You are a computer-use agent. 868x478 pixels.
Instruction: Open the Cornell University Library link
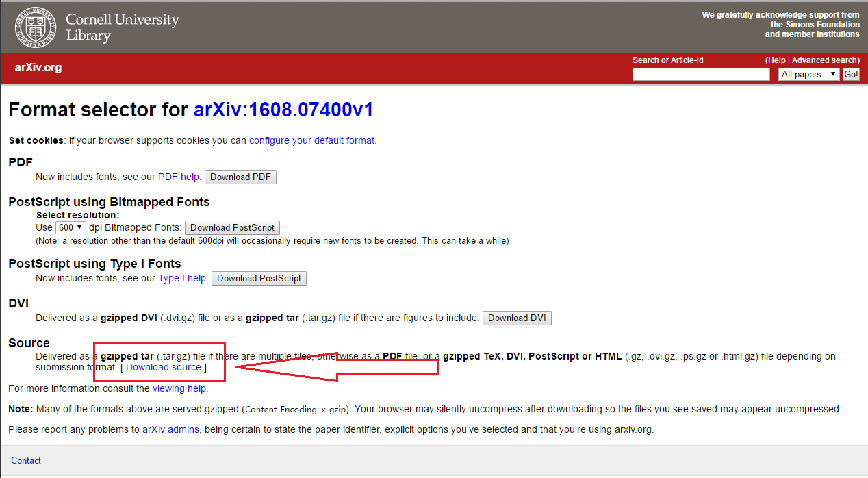click(122, 27)
